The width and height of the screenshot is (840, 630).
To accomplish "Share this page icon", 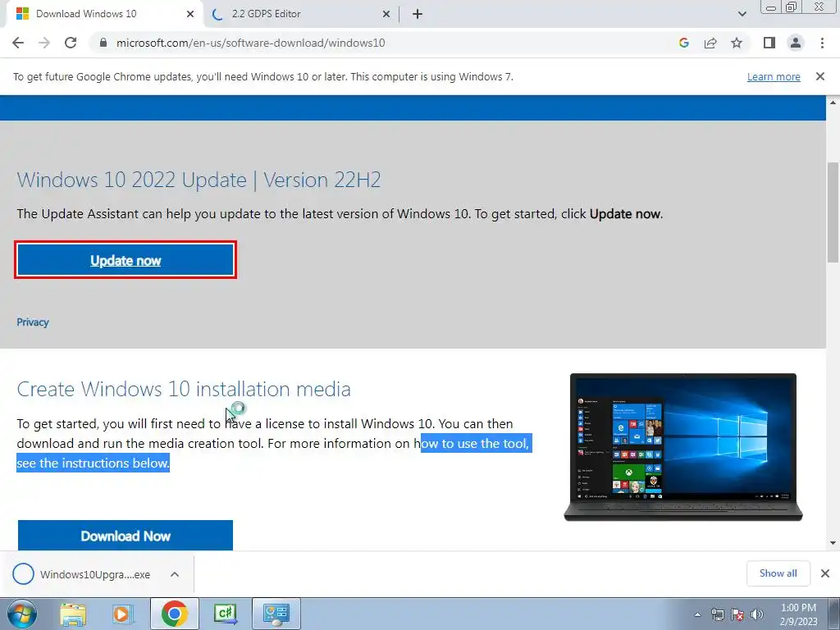I will coord(710,43).
